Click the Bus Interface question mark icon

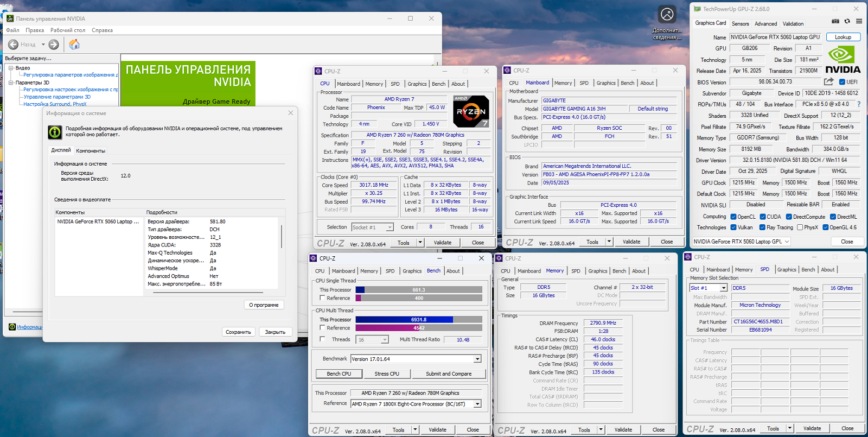pyautogui.click(x=859, y=104)
